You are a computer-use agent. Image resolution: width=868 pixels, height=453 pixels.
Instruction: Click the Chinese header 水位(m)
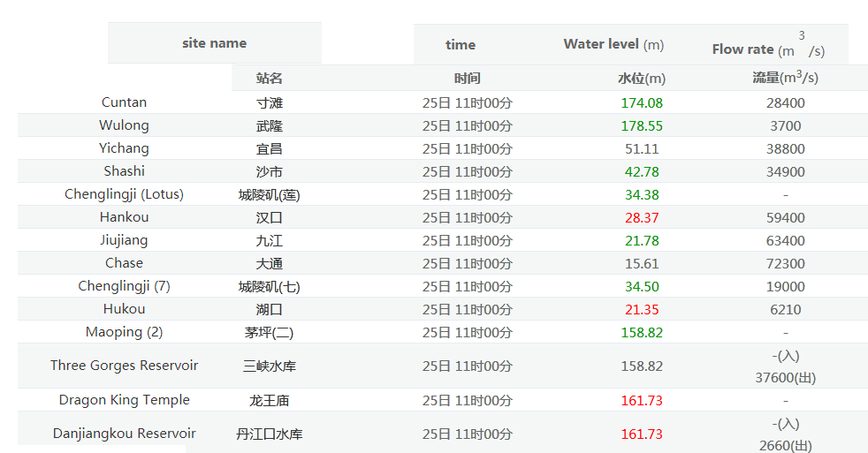click(x=642, y=79)
